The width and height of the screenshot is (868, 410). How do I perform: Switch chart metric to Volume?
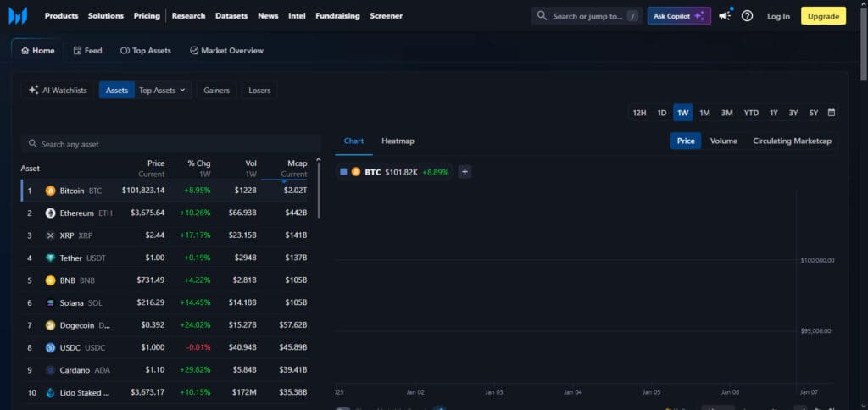tap(724, 141)
